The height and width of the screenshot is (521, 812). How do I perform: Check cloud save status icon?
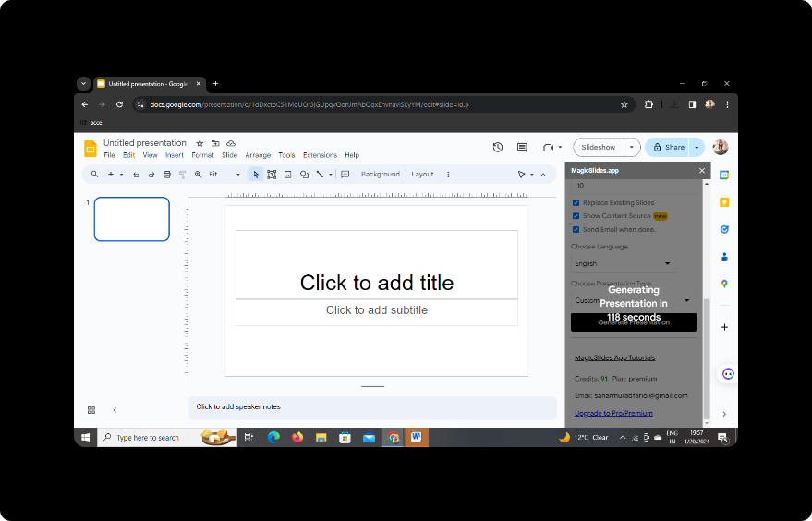[231, 143]
